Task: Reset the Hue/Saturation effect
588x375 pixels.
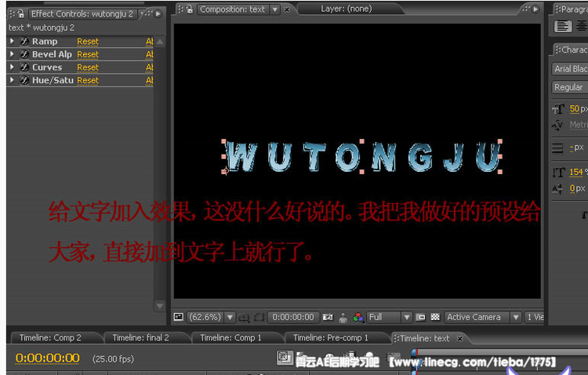Action: pyautogui.click(x=88, y=80)
